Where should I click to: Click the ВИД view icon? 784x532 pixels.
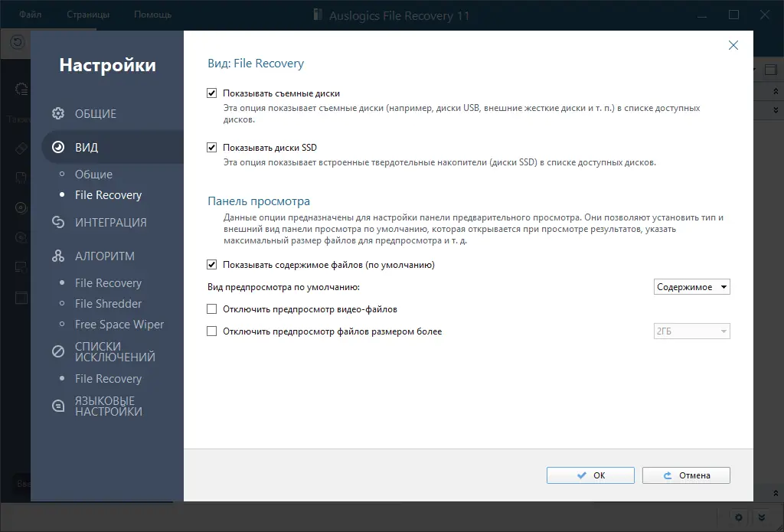pos(58,147)
